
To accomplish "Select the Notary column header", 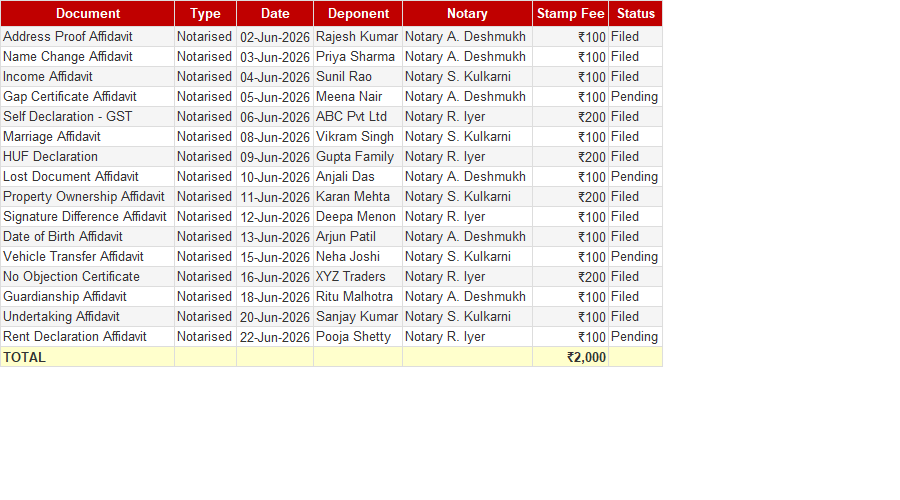I will [x=467, y=14].
